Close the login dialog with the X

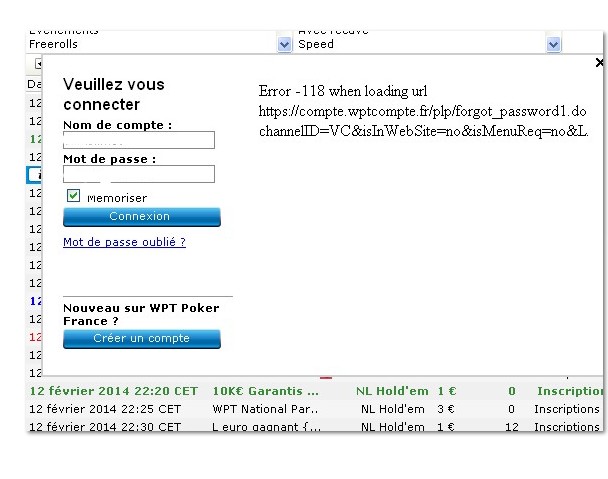(599, 62)
